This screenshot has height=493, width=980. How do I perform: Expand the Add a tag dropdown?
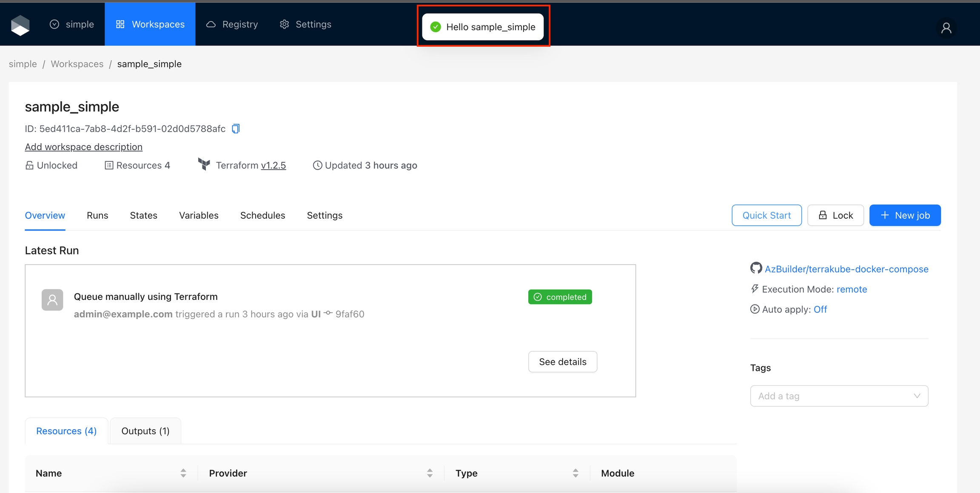point(839,396)
